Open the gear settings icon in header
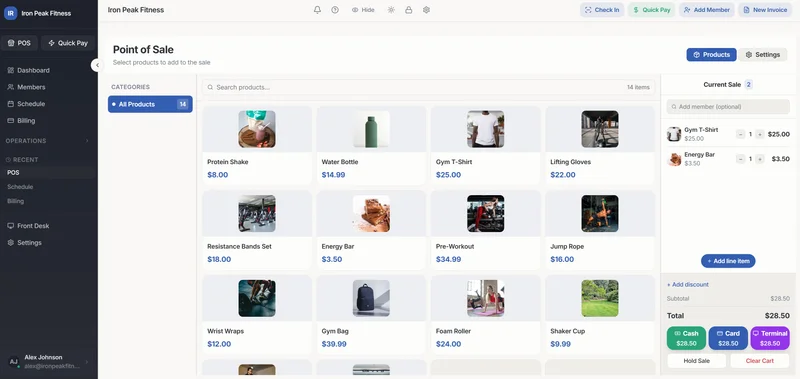 (x=427, y=10)
